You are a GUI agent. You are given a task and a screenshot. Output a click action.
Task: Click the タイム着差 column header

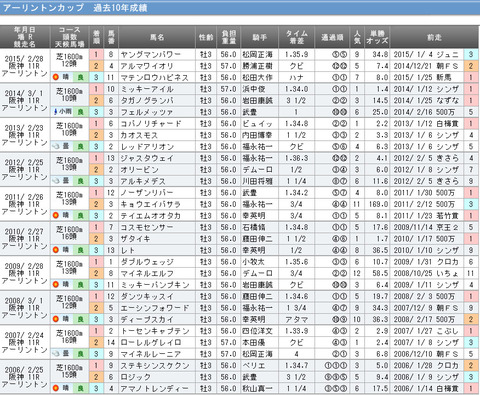tap(296, 37)
